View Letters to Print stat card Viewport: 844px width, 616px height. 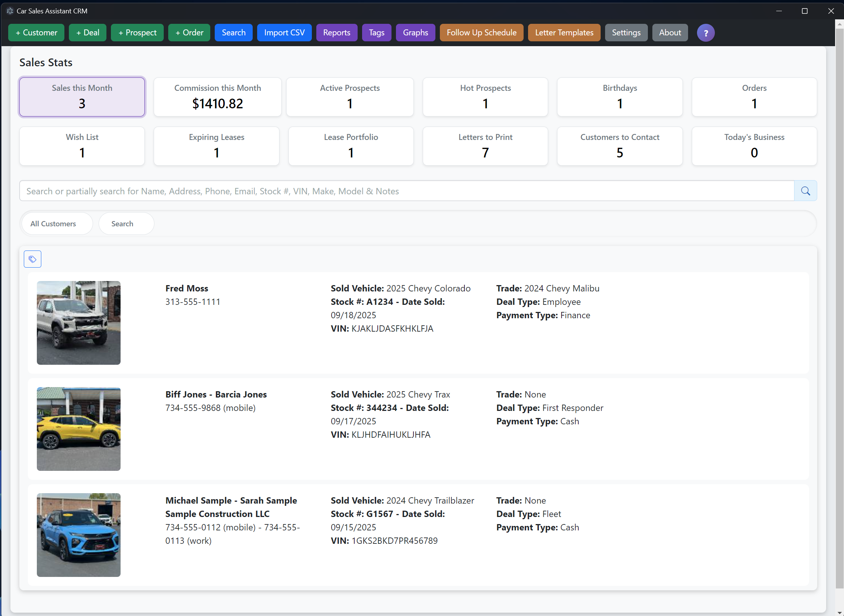[485, 146]
